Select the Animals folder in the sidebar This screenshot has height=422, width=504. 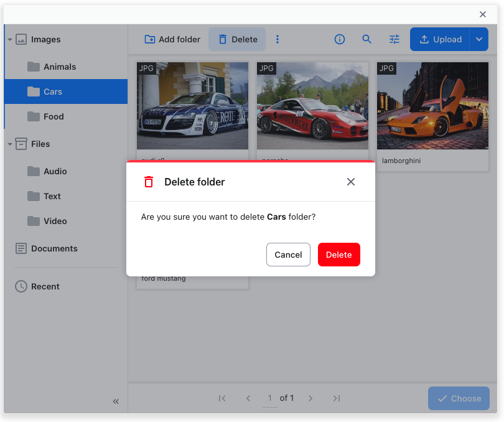point(58,67)
